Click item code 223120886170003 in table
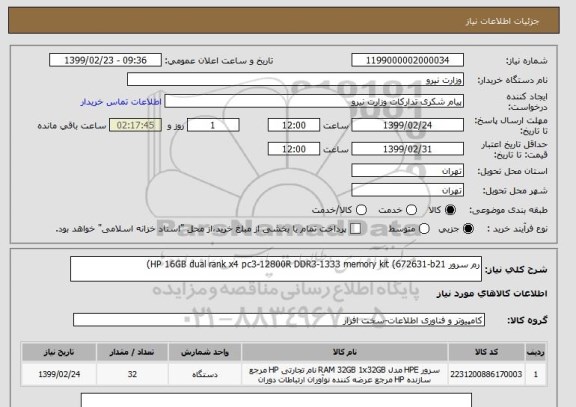This screenshot has height=407, width=576. tap(486, 374)
